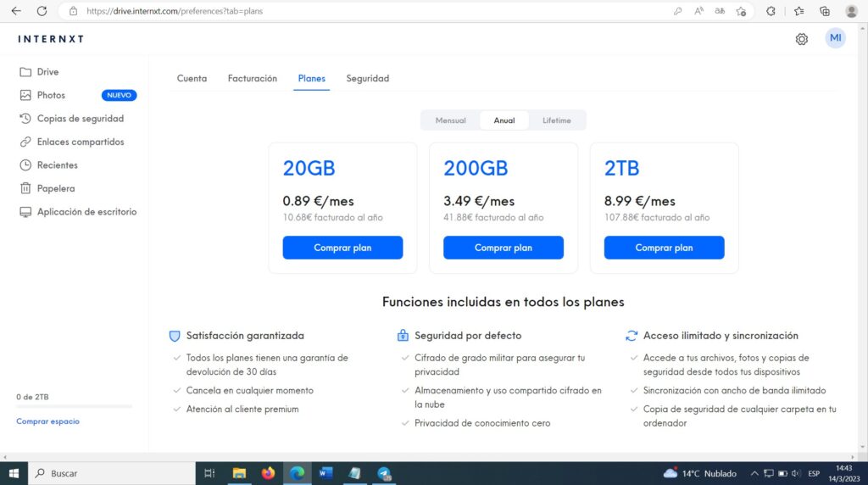Screen dimensions: 868x485
Task: Buy the 200GB plan
Action: point(504,248)
